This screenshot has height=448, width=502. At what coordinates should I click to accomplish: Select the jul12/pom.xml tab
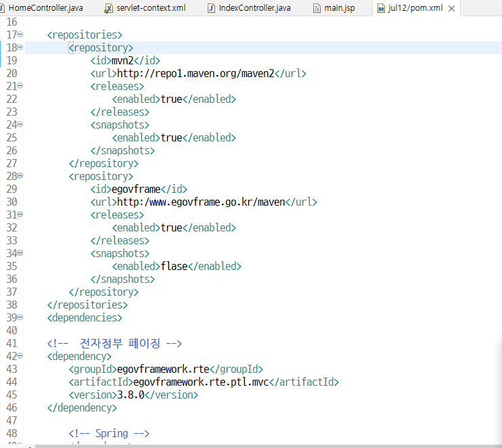click(x=415, y=8)
